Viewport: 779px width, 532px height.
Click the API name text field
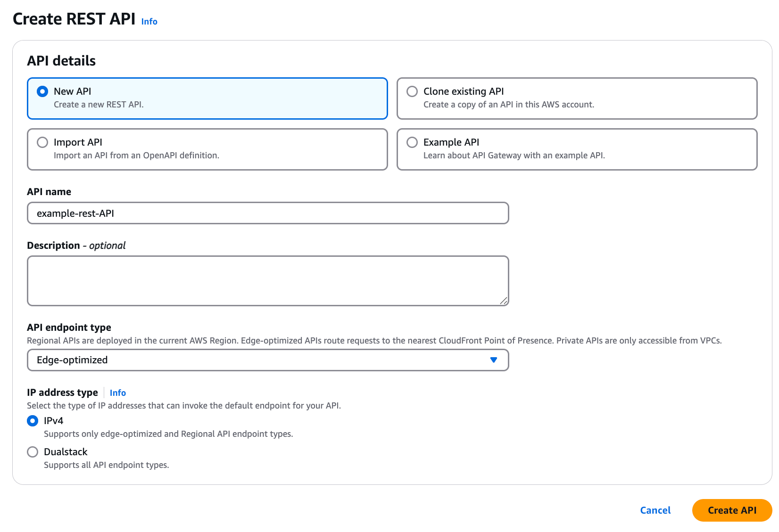coord(267,213)
